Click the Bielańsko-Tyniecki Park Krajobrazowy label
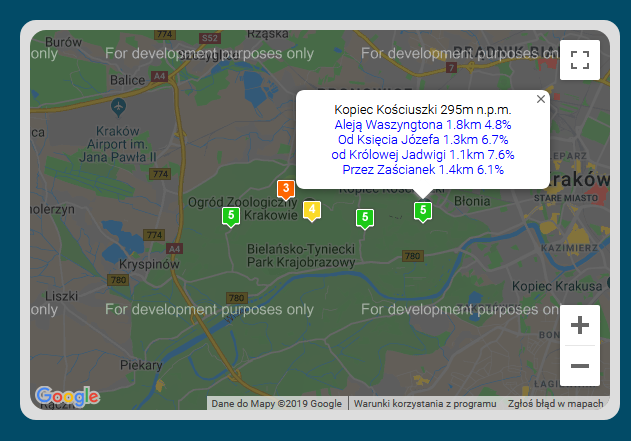Screen dimensions: 631x441 [301, 256]
